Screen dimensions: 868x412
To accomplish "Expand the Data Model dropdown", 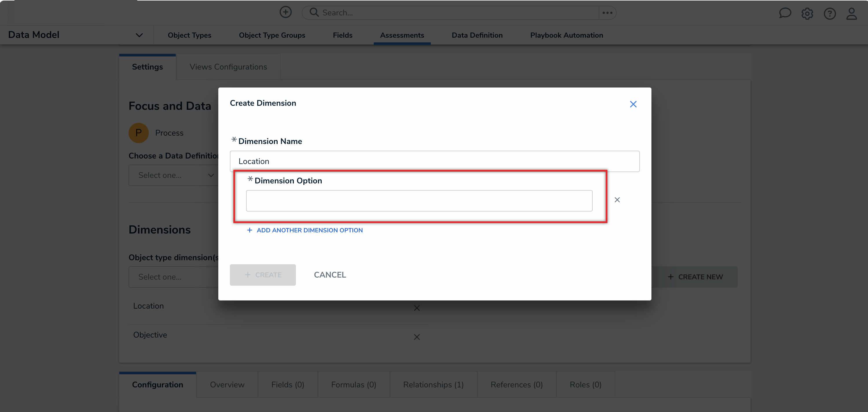I will [x=139, y=35].
